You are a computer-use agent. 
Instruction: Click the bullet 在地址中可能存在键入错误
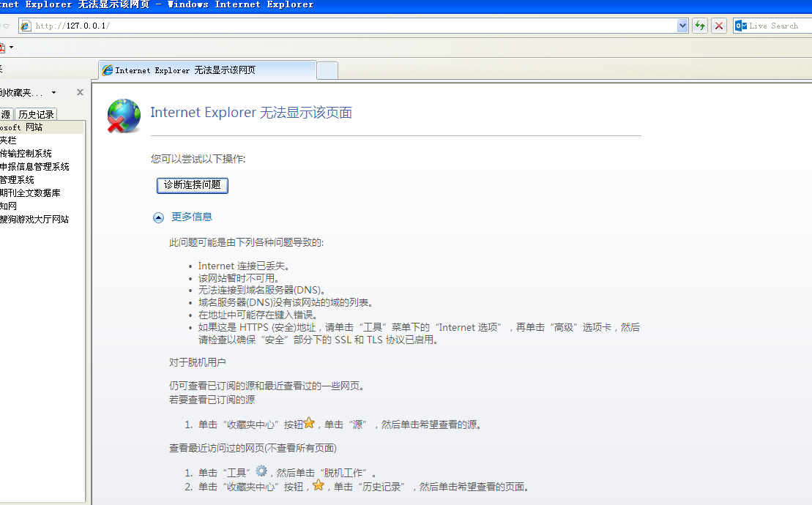pos(258,315)
